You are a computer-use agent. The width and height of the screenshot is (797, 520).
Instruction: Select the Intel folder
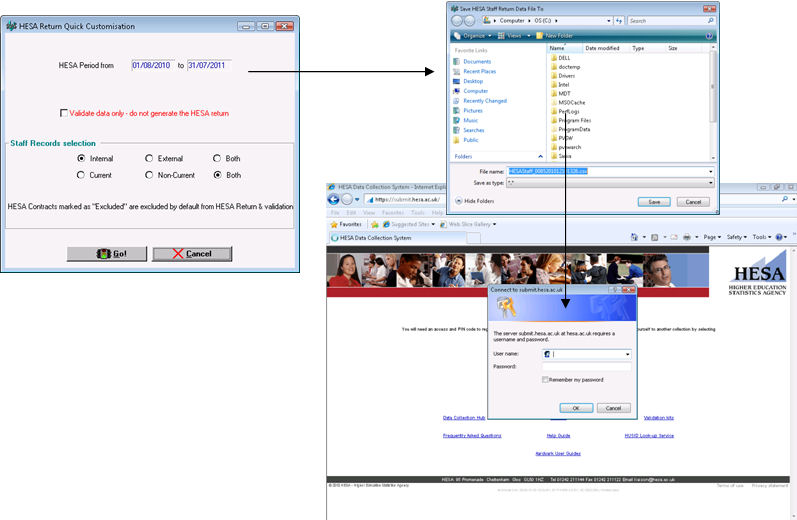563,84
